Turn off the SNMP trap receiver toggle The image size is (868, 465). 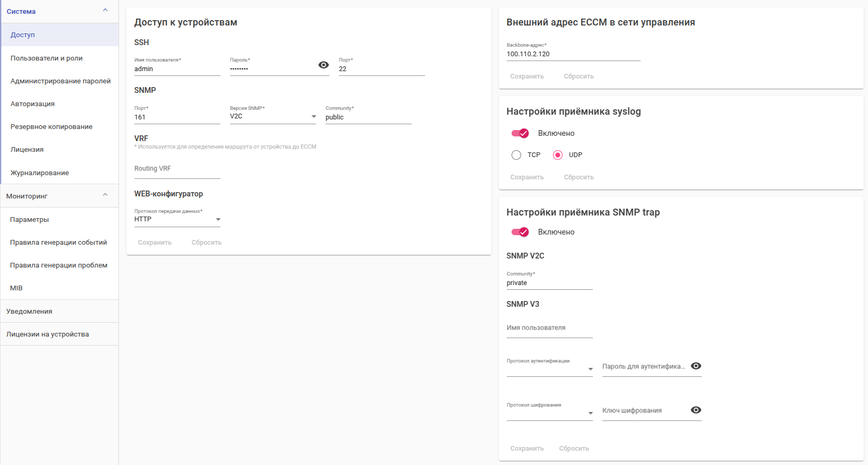(x=520, y=232)
